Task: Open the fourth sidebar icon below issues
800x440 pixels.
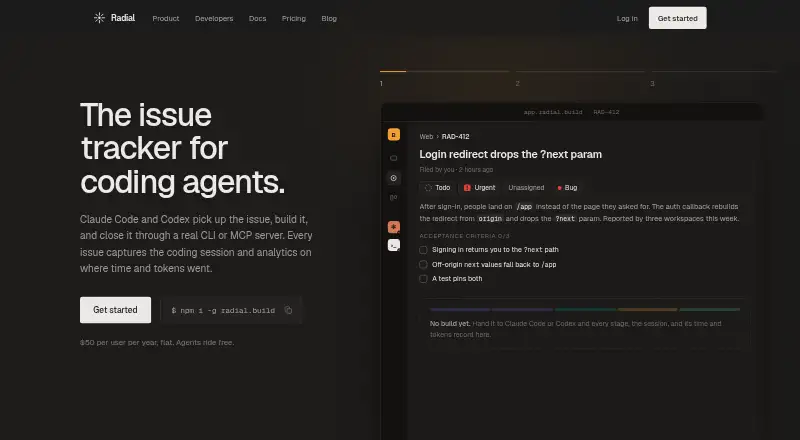Action: point(393,198)
